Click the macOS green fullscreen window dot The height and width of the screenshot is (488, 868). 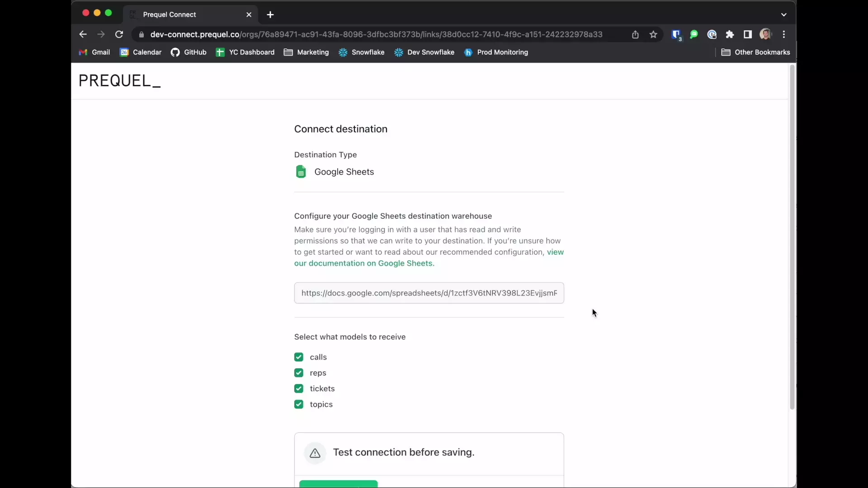tap(108, 13)
